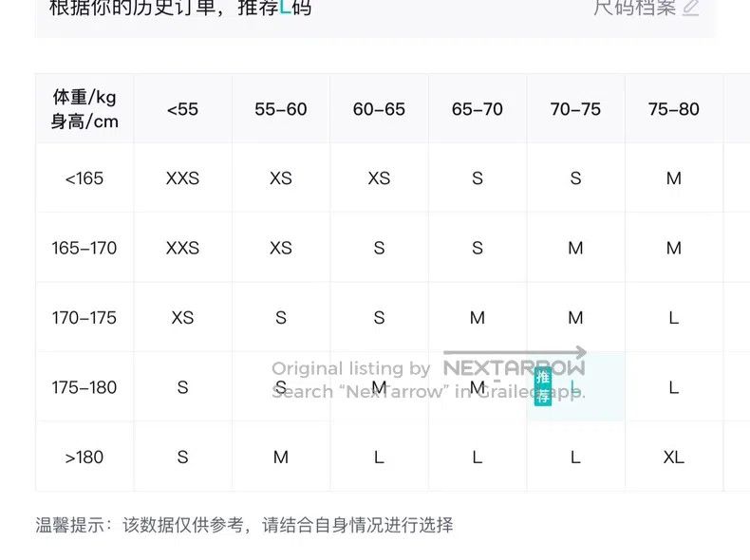The image size is (750, 560).
Task: Tap the L cell in the 170–175 row
Action: point(674,318)
